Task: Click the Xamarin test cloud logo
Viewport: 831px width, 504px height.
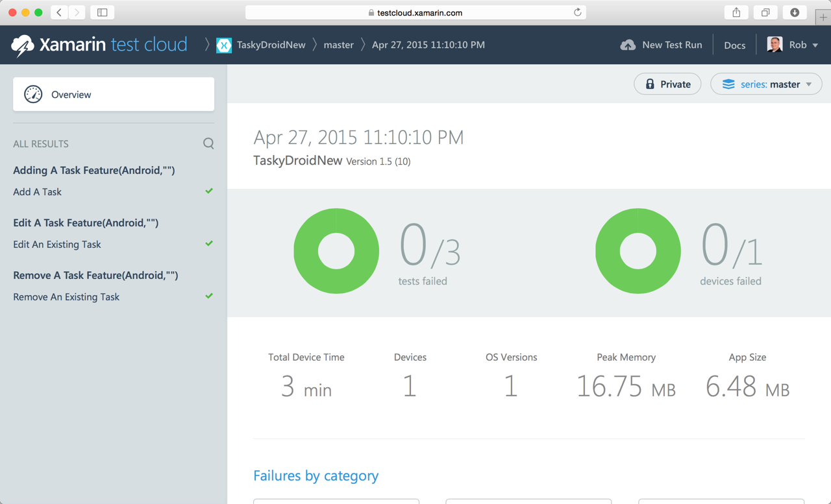Action: [x=99, y=45]
